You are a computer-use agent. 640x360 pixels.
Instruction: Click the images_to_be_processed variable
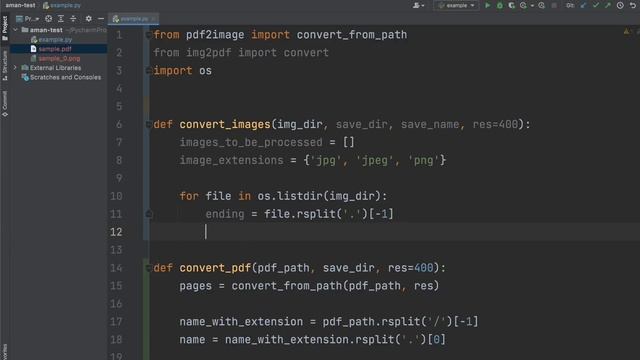coord(251,142)
